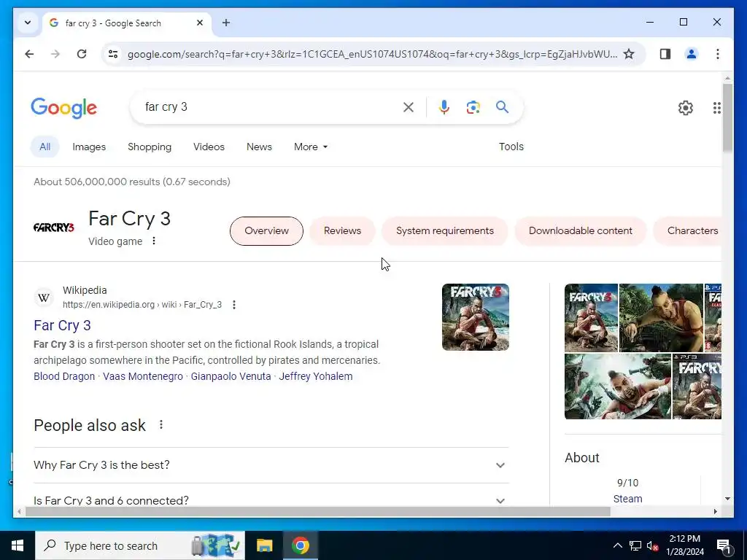The width and height of the screenshot is (747, 560).
Task: Open site information icon in address bar
Action: coord(113,54)
